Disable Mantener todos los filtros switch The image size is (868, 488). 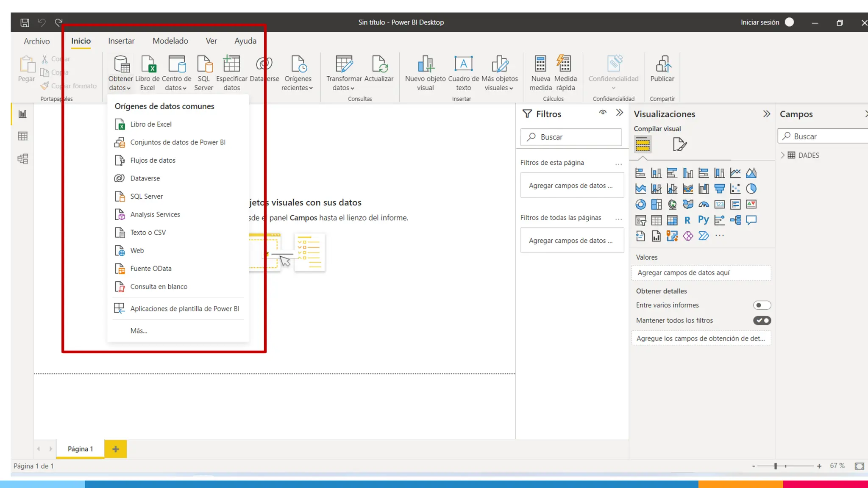tap(762, 321)
